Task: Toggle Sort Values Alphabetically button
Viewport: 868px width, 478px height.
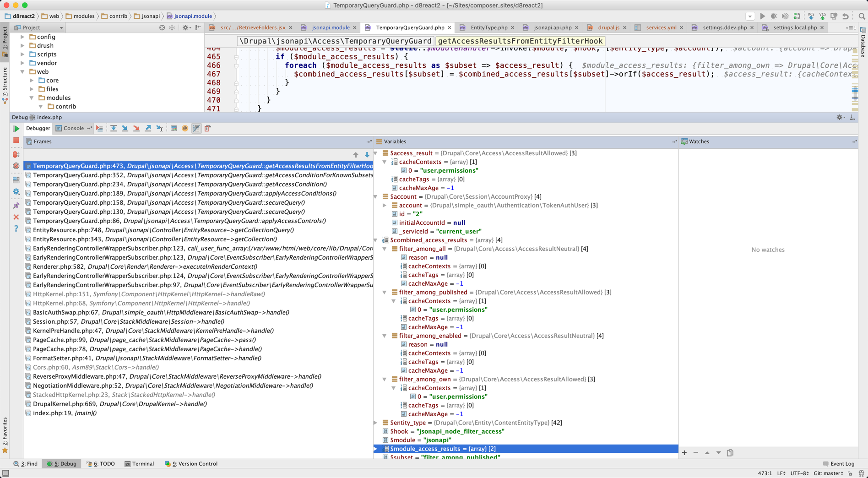Action: 196,129
